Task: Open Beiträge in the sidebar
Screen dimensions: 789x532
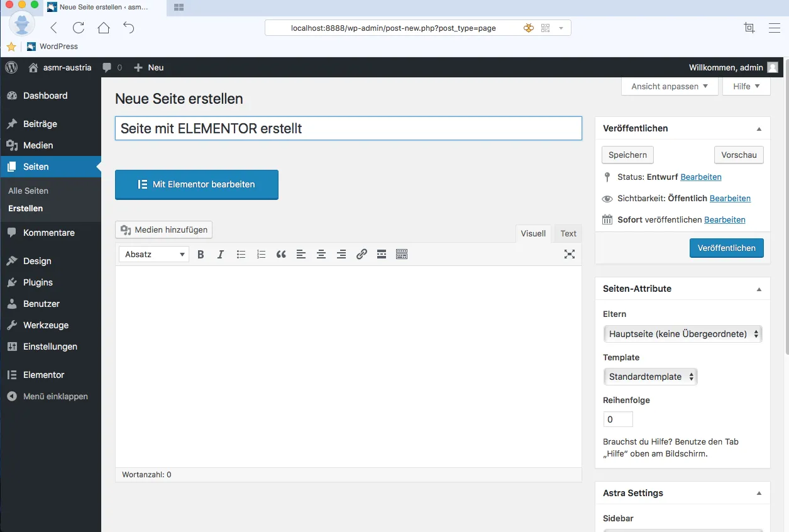Action: tap(50, 124)
